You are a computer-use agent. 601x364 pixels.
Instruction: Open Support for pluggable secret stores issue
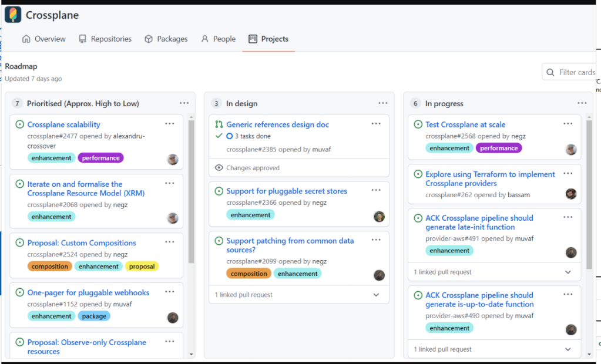[287, 191]
